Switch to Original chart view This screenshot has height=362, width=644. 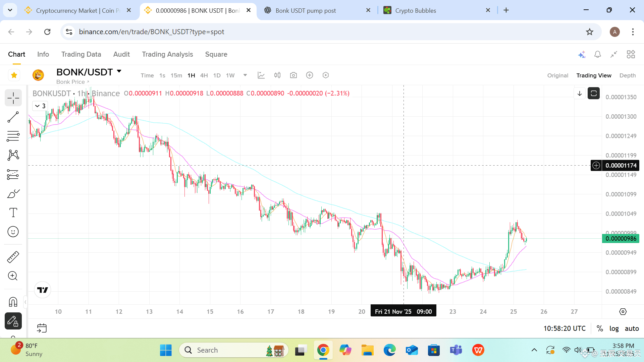coord(558,75)
